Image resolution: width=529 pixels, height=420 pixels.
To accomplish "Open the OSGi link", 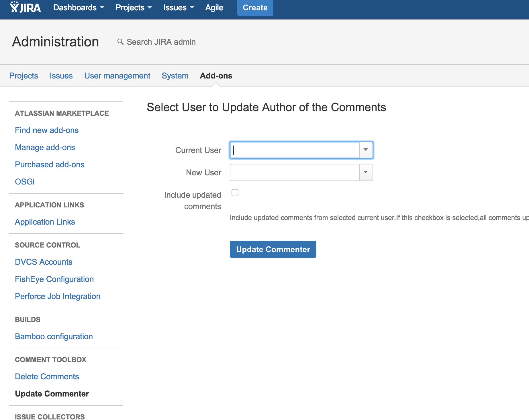I will [25, 182].
